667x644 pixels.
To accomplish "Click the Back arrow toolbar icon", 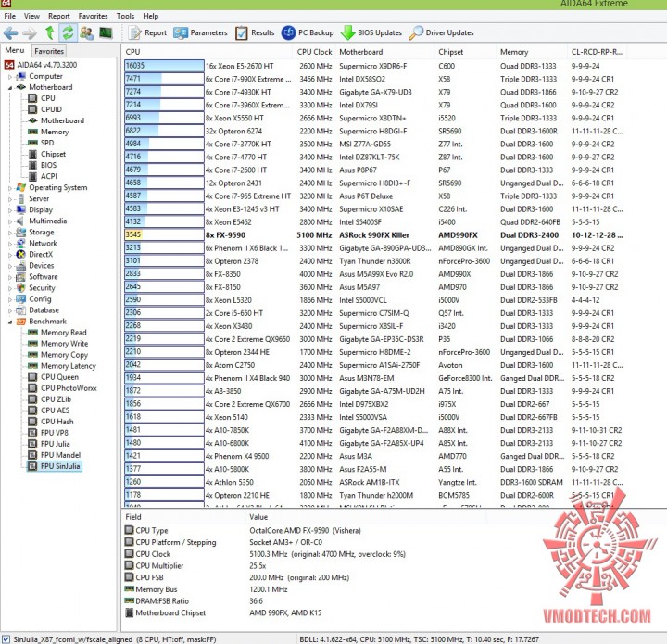I will pyautogui.click(x=10, y=32).
